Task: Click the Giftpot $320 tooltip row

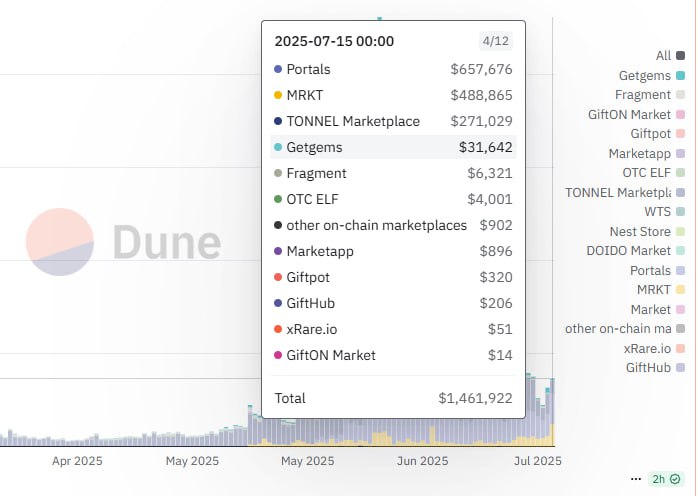Action: [393, 277]
